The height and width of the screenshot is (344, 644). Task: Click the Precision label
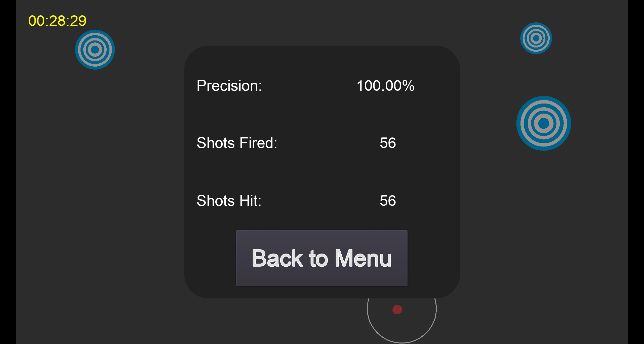[x=229, y=86]
